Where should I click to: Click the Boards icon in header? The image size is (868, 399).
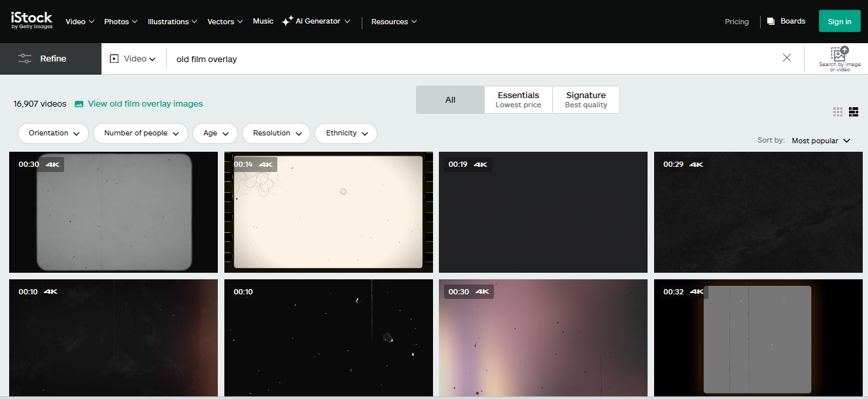(x=771, y=21)
